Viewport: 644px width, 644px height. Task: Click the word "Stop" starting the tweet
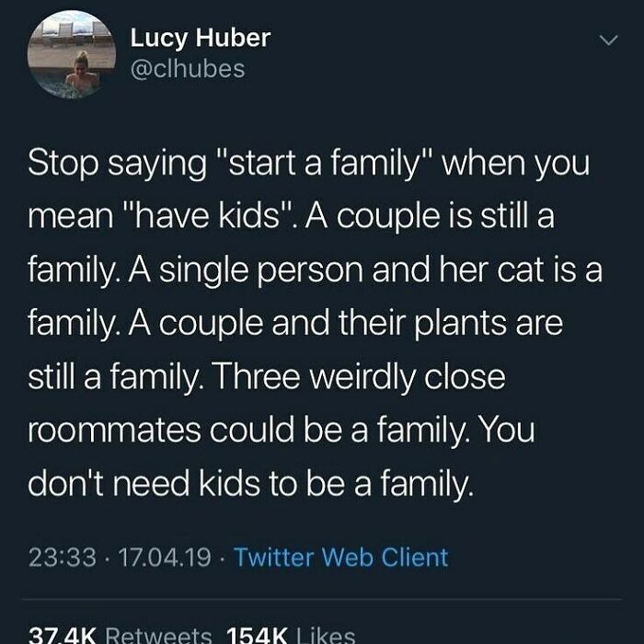(x=63, y=164)
